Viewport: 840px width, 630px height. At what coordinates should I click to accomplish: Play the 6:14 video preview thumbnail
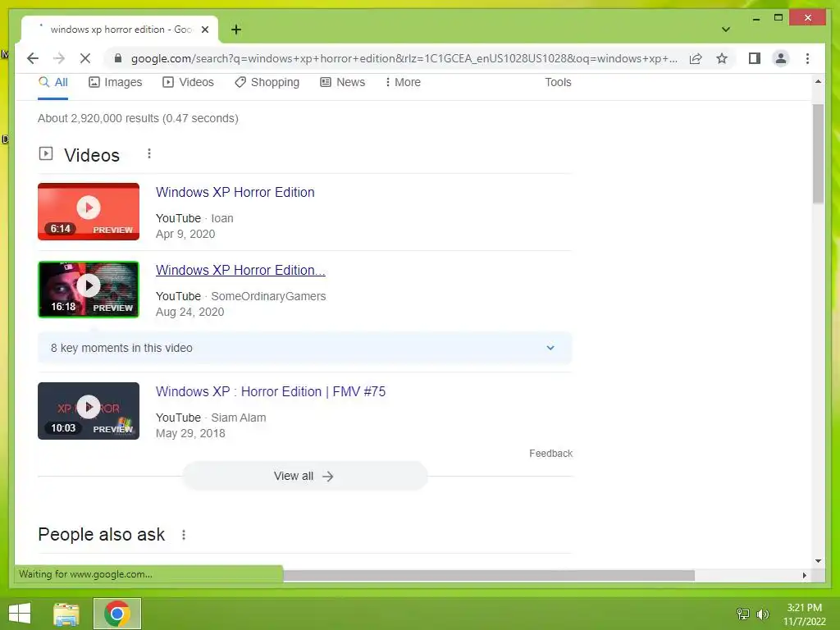(x=89, y=212)
